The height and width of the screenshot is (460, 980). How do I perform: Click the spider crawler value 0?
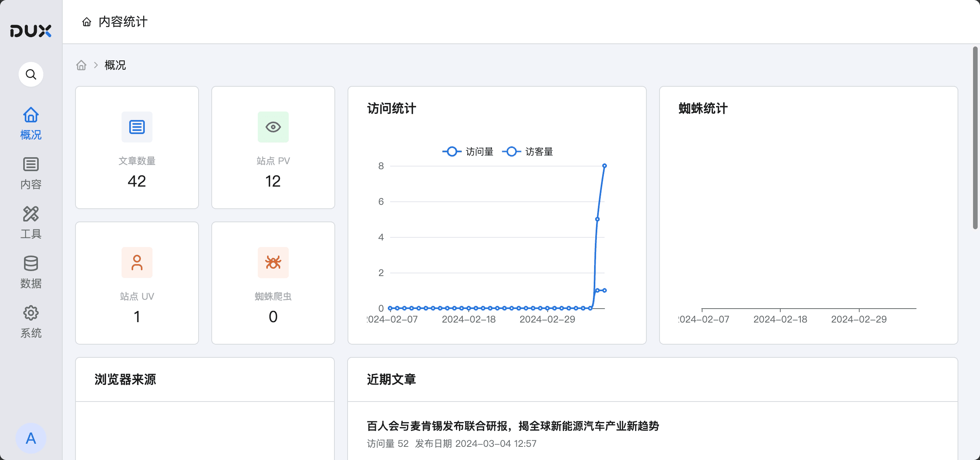click(x=273, y=317)
